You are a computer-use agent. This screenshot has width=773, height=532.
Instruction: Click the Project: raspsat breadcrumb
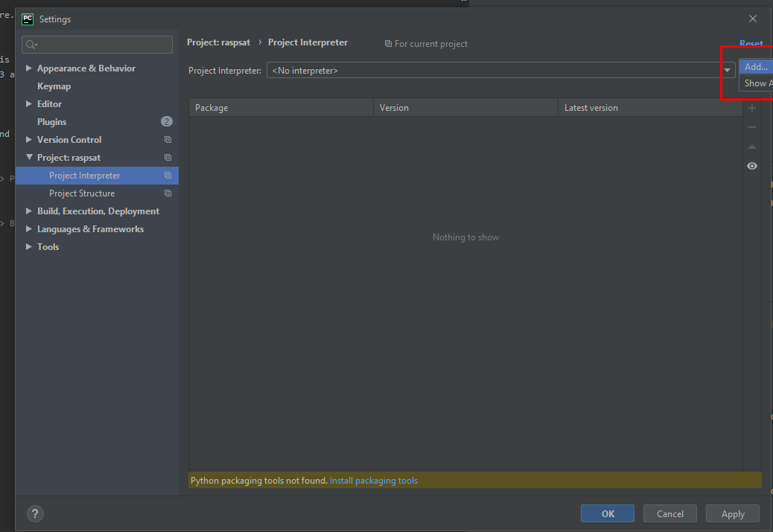[x=218, y=42]
